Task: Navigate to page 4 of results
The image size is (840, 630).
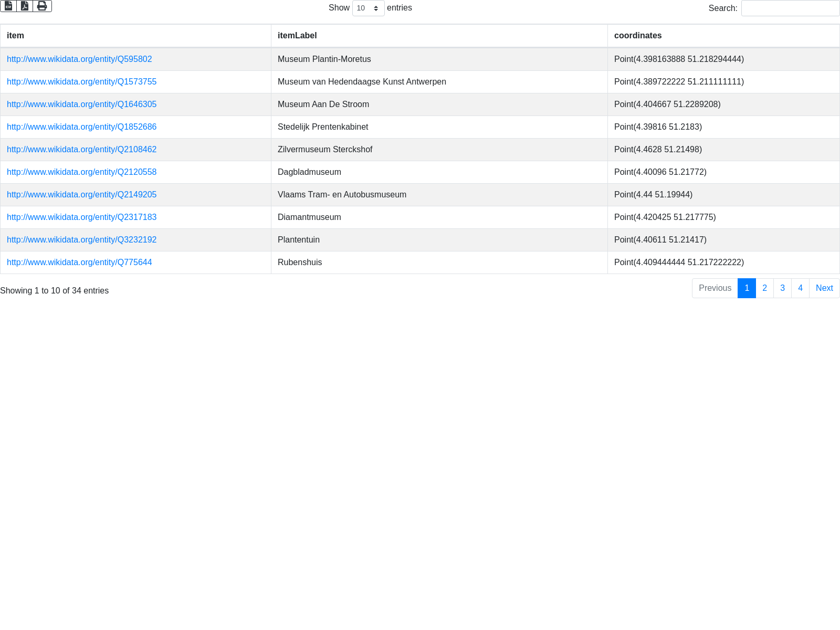Action: [800, 288]
